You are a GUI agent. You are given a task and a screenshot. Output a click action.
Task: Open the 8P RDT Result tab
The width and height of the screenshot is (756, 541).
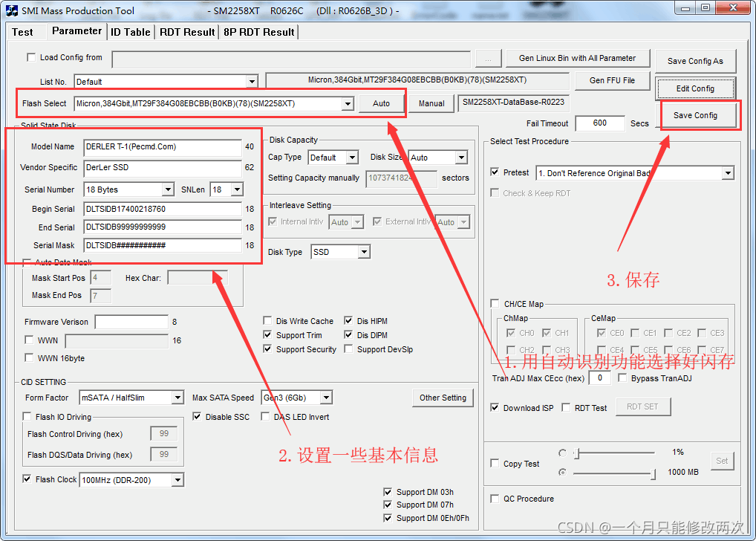click(259, 32)
